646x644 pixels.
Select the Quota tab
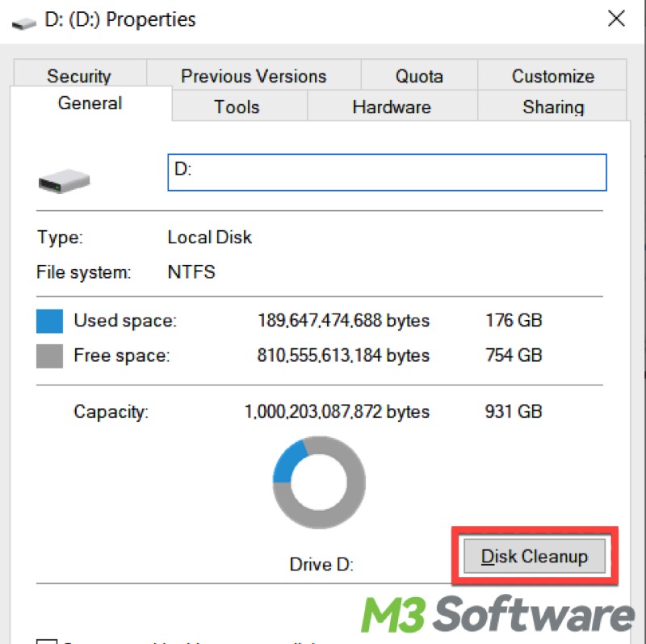[419, 75]
